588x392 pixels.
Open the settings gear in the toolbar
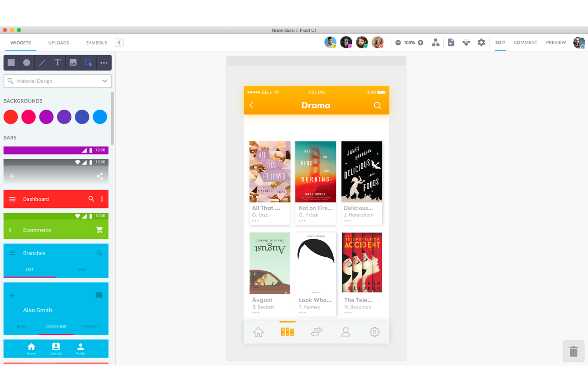tap(481, 42)
